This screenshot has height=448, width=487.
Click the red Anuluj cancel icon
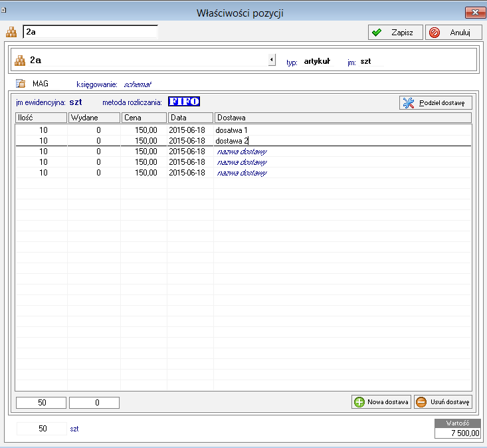pos(435,33)
